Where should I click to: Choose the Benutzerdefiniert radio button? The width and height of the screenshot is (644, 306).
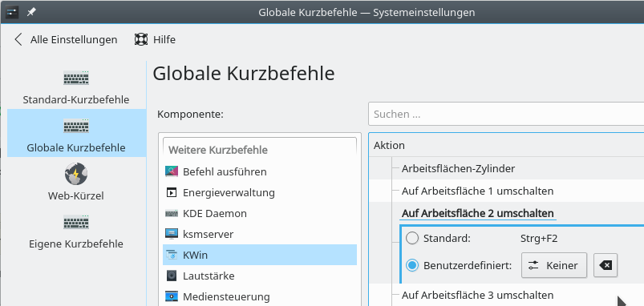click(412, 265)
